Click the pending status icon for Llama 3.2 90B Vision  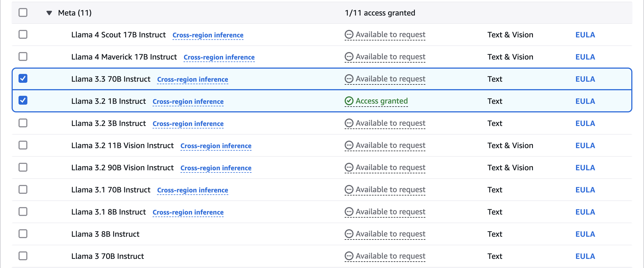pyautogui.click(x=349, y=167)
